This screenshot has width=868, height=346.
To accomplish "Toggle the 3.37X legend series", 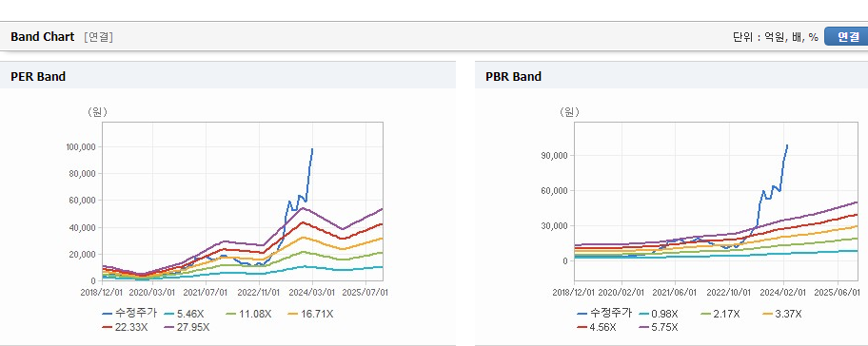I will coord(782,314).
